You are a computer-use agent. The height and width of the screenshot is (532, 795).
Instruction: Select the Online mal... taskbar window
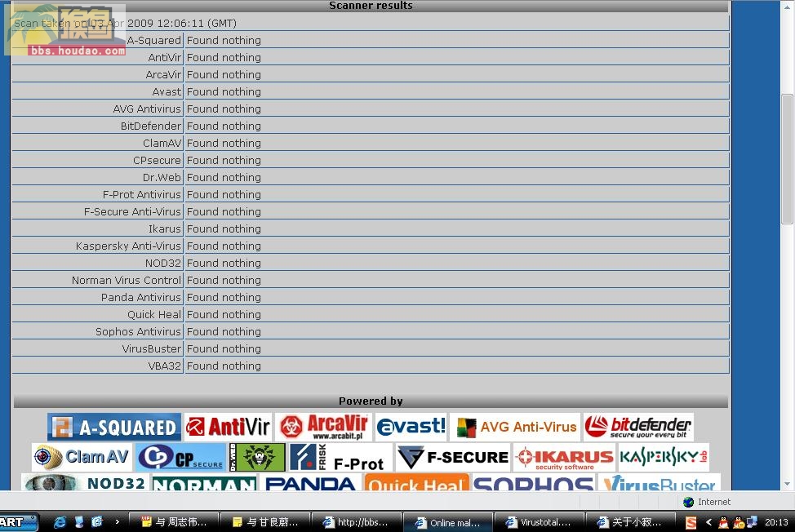pyautogui.click(x=448, y=522)
